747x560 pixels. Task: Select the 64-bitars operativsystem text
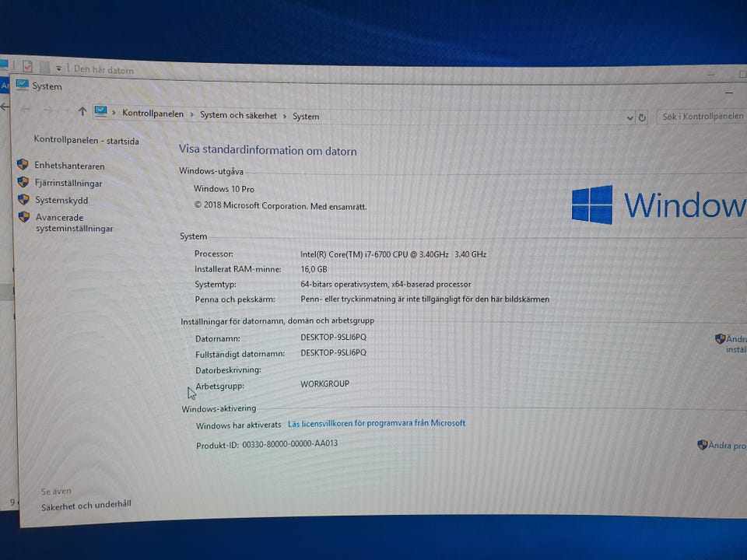tap(385, 285)
